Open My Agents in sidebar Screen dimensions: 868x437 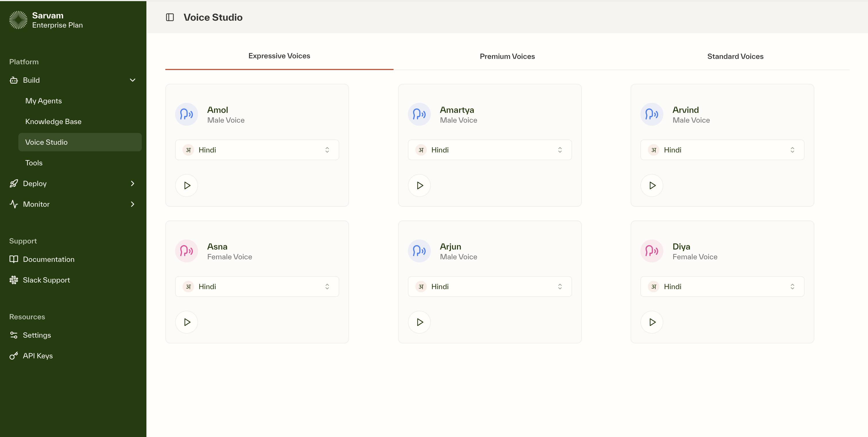pyautogui.click(x=80, y=101)
